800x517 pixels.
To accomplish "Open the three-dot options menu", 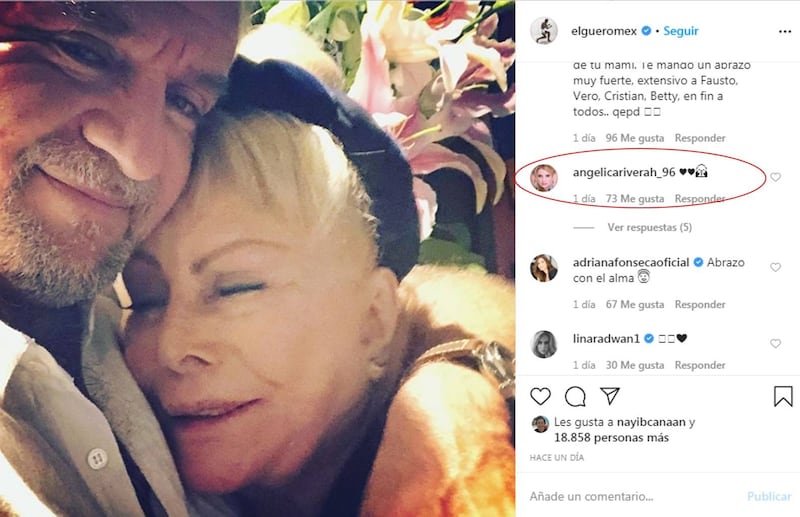I will click(785, 32).
